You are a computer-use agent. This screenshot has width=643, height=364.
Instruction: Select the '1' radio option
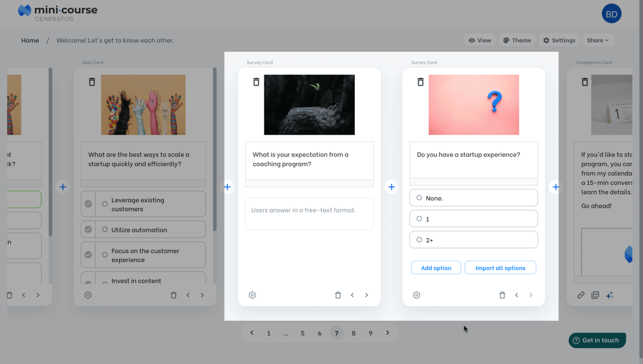coord(419,219)
